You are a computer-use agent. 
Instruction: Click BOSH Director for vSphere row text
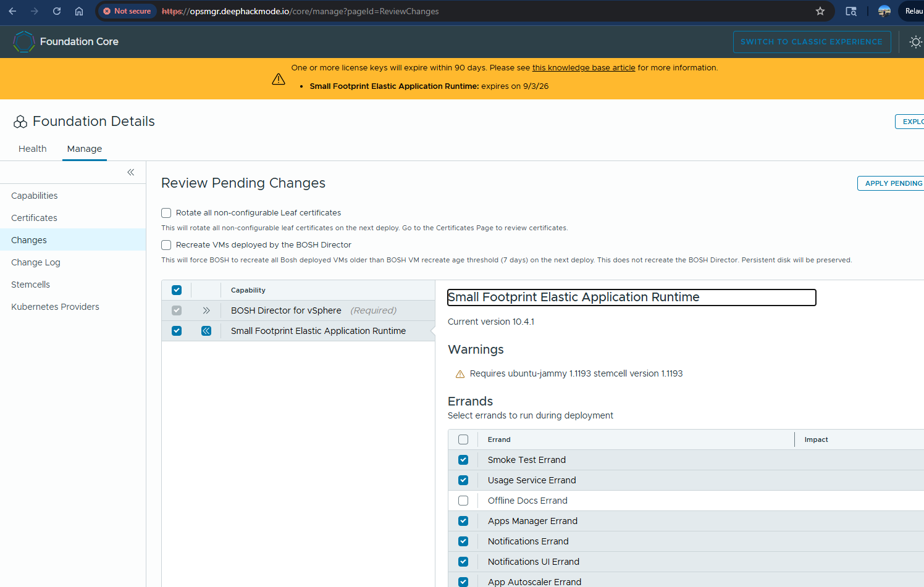(x=286, y=310)
